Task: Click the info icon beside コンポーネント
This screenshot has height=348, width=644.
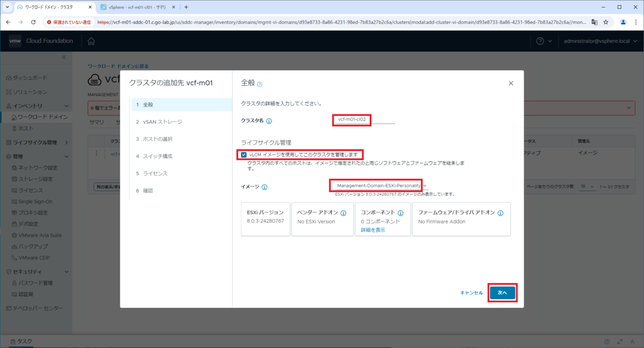Action: [400, 213]
